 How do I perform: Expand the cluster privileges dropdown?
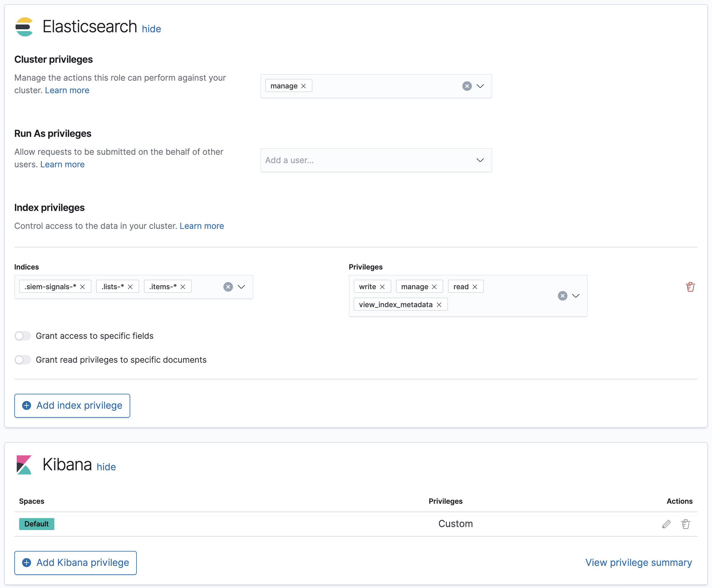(480, 86)
